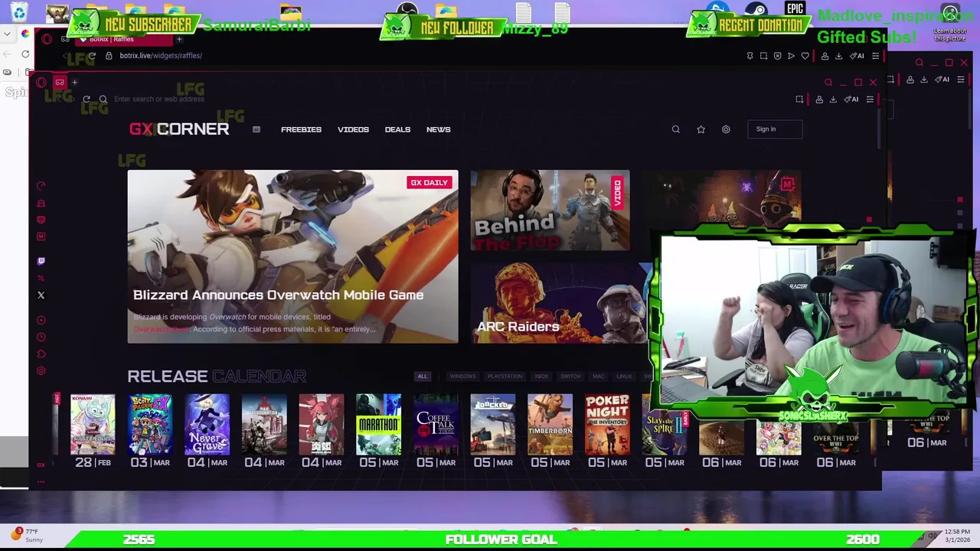This screenshot has height=551, width=980.
Task: Click the three-dots more icon in sidebar
Action: pos(41,482)
